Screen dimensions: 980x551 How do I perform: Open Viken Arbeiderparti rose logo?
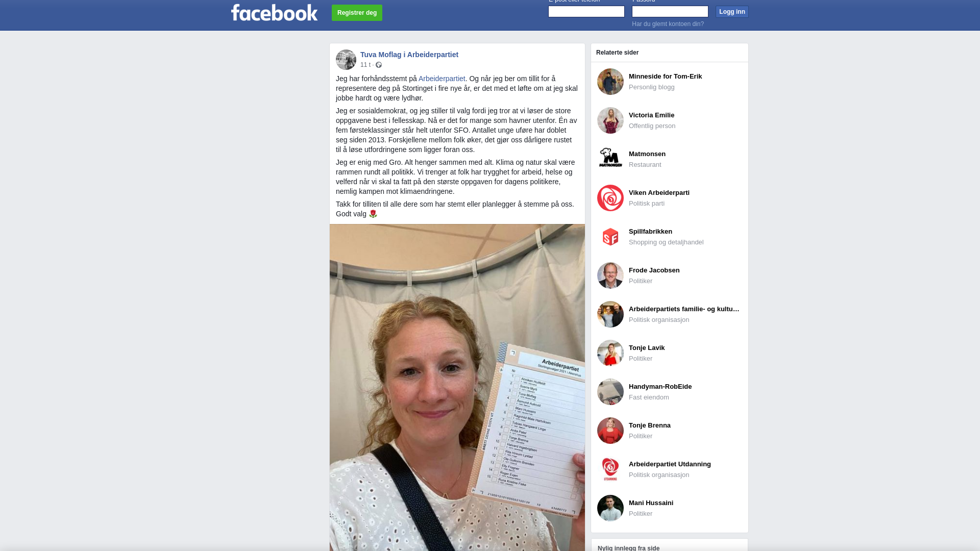tap(610, 198)
